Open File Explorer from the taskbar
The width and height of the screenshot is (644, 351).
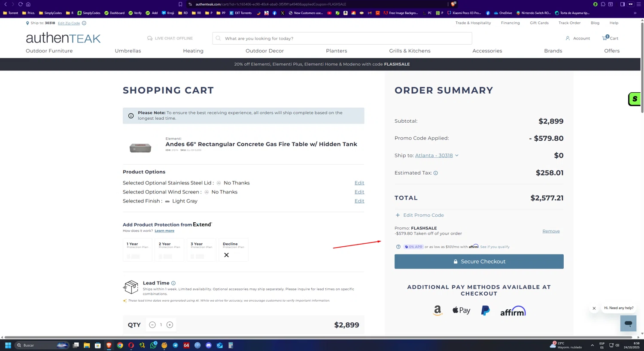(x=87, y=345)
